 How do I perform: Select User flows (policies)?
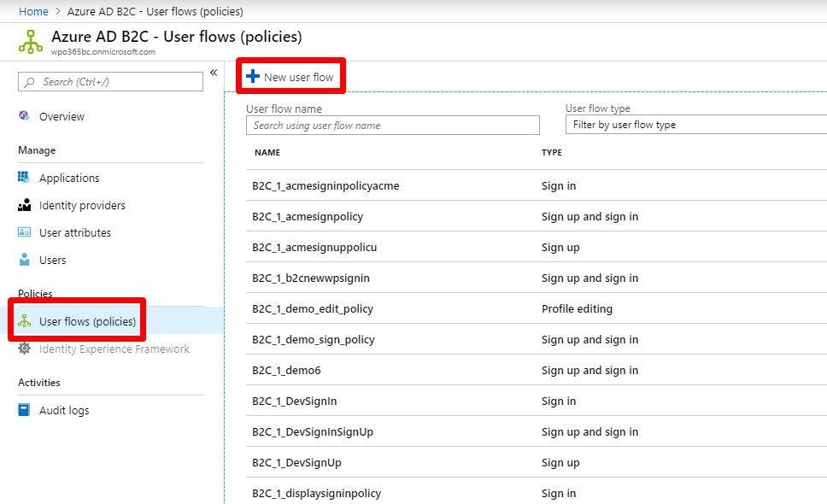(x=87, y=321)
